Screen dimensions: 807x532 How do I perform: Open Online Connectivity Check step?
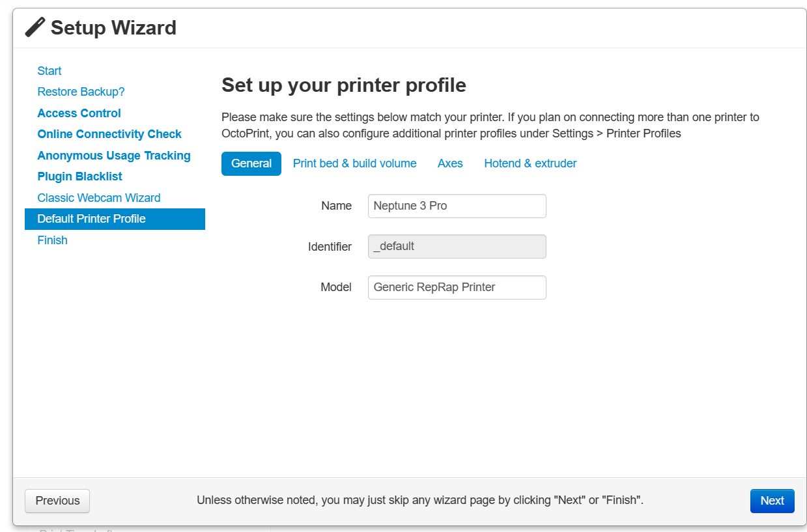coord(109,134)
